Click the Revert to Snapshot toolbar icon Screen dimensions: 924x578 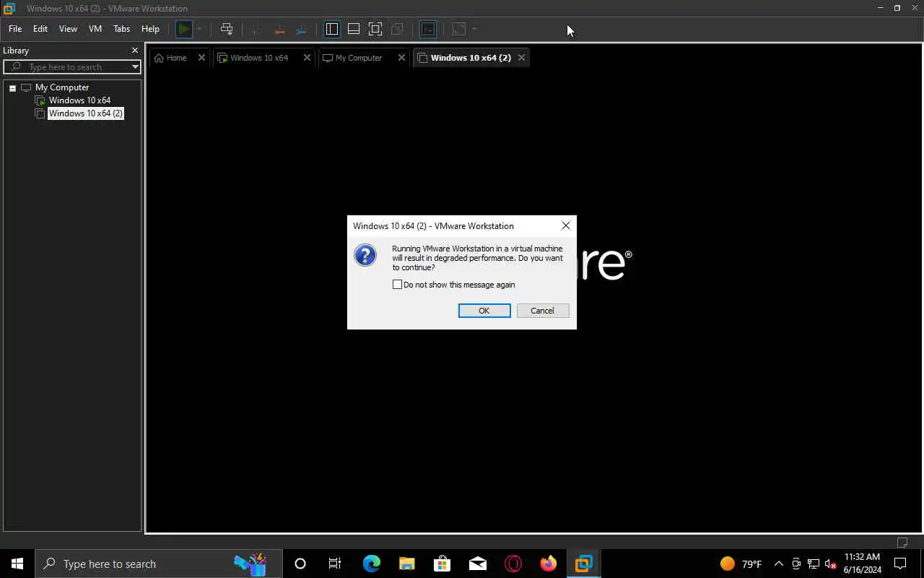coord(279,29)
